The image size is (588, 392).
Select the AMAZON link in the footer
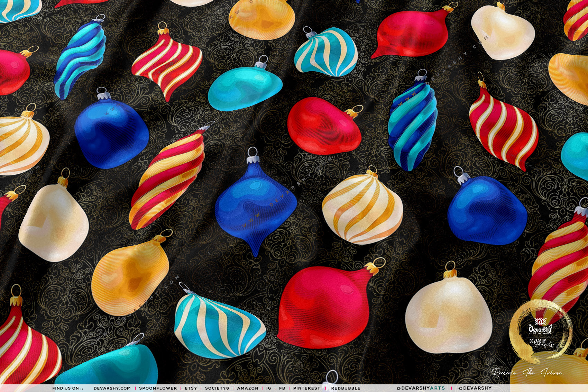coord(248,388)
